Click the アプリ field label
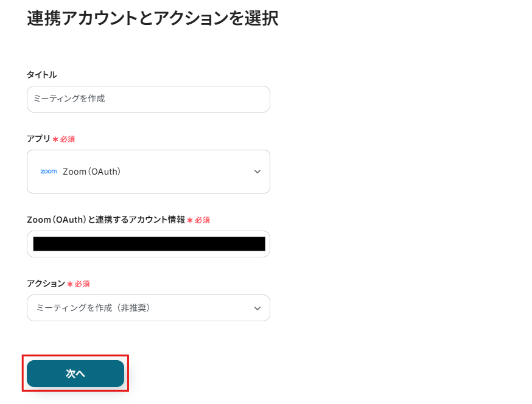Image resolution: width=532 pixels, height=404 pixels. [x=38, y=139]
